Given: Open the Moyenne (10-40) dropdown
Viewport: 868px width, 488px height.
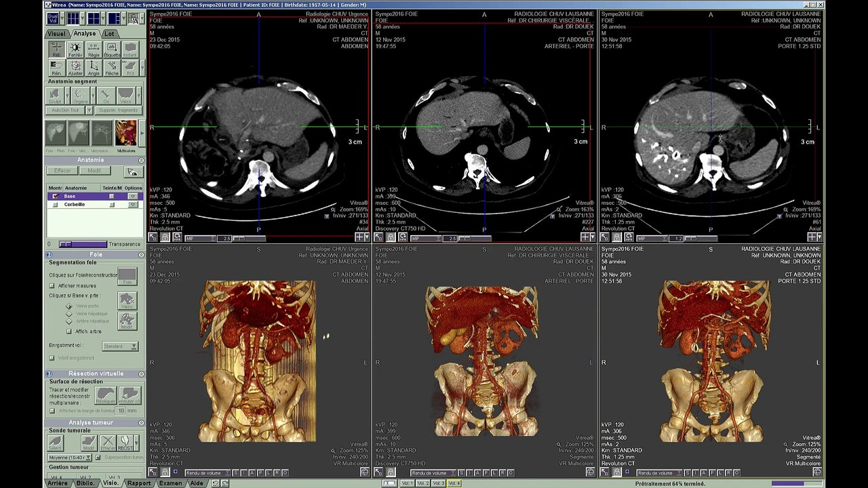Looking at the screenshot, I should pyautogui.click(x=71, y=457).
